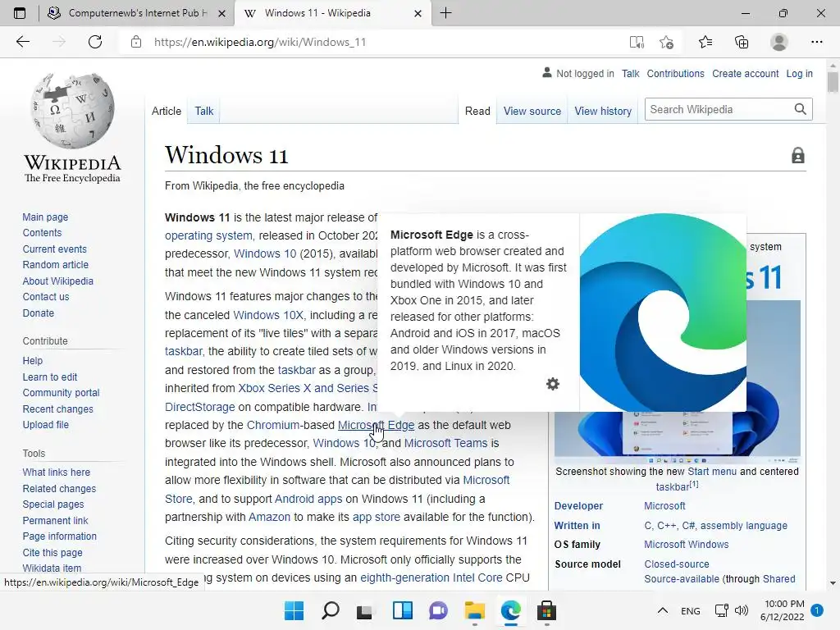This screenshot has height=630, width=840.
Task: Open Teams Chat on the taskbar
Action: point(438,610)
